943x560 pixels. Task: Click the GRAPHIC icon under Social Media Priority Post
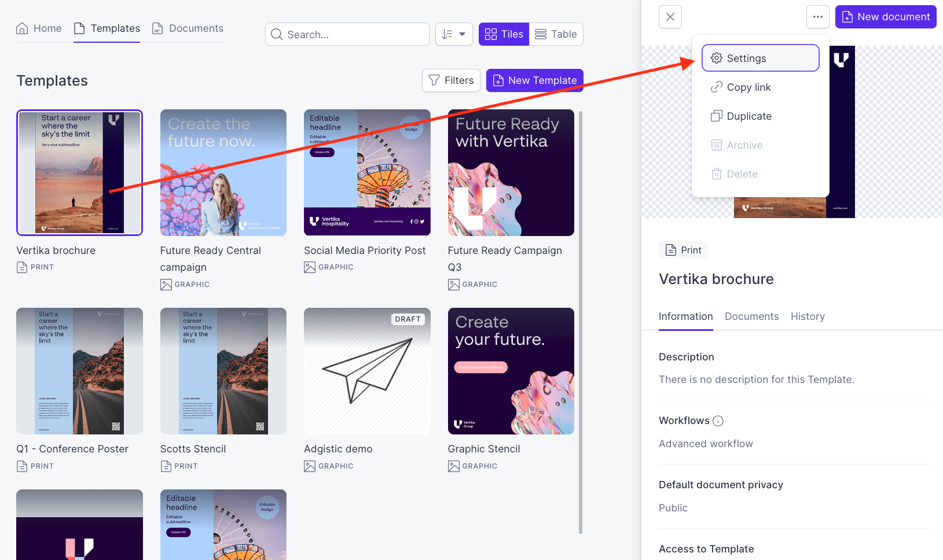coord(310,267)
